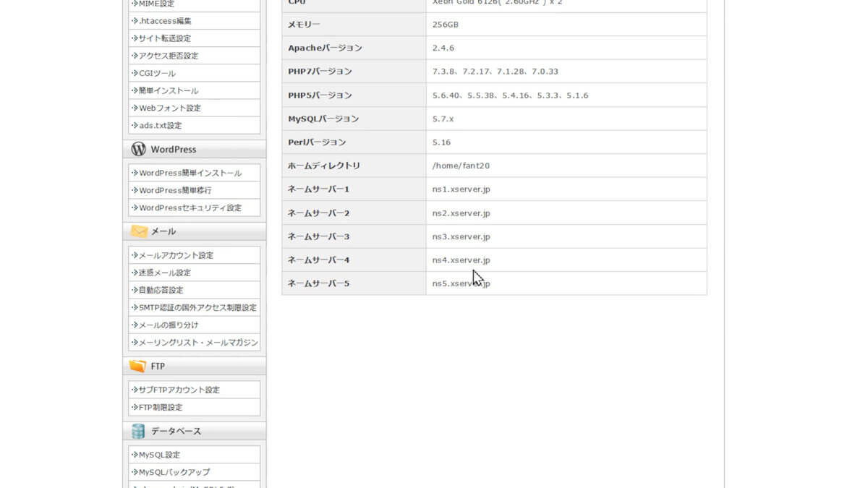868x488 pixels.
Task: Click the メモリー row label
Action: point(304,25)
